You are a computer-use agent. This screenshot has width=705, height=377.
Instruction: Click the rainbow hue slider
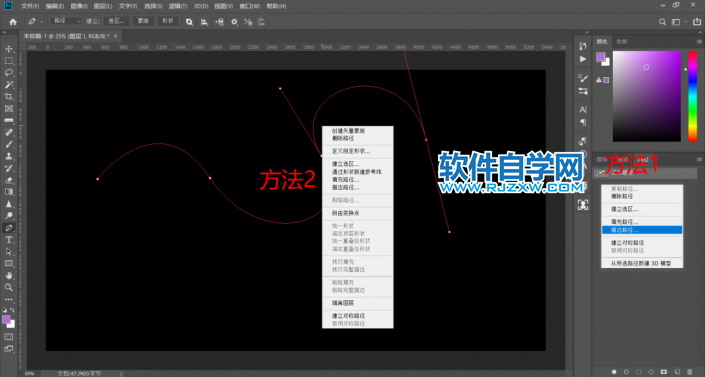693,96
